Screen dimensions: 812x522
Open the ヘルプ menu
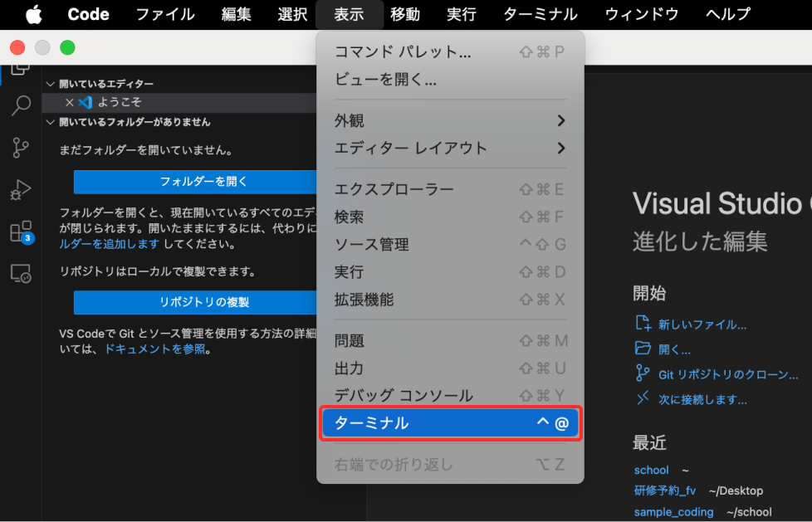[x=728, y=14]
